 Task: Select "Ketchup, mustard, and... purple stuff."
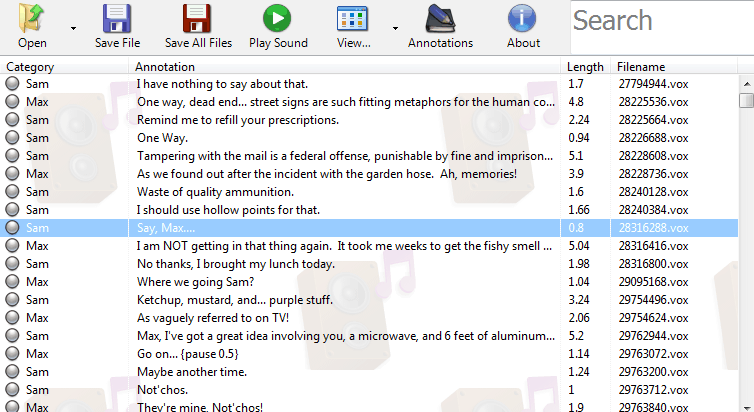tap(235, 300)
